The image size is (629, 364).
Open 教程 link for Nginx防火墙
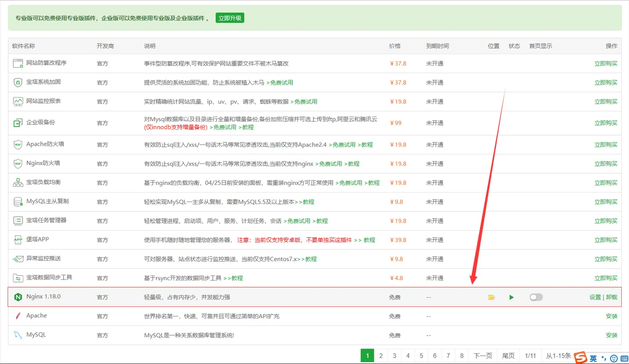[352, 164]
